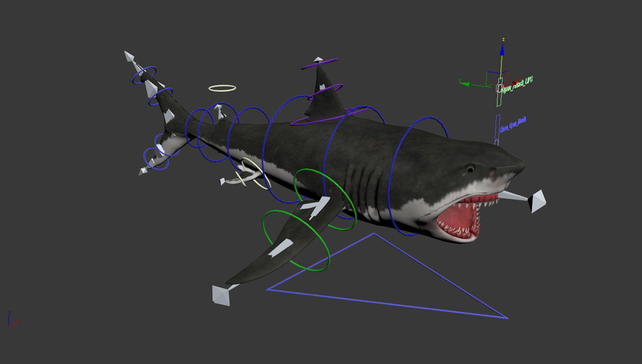Select the light-green slider control beside the gizmo
642x364 pixels.
[500, 92]
